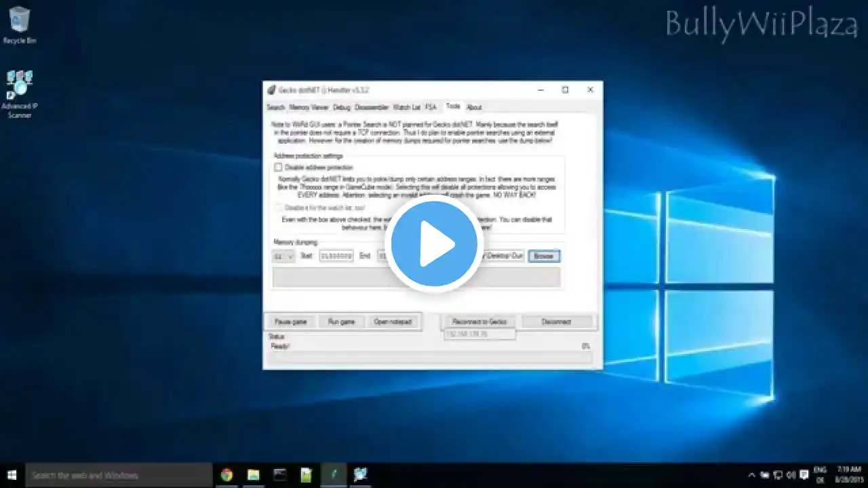Click the Run game button
The image size is (868, 488).
coord(341,322)
